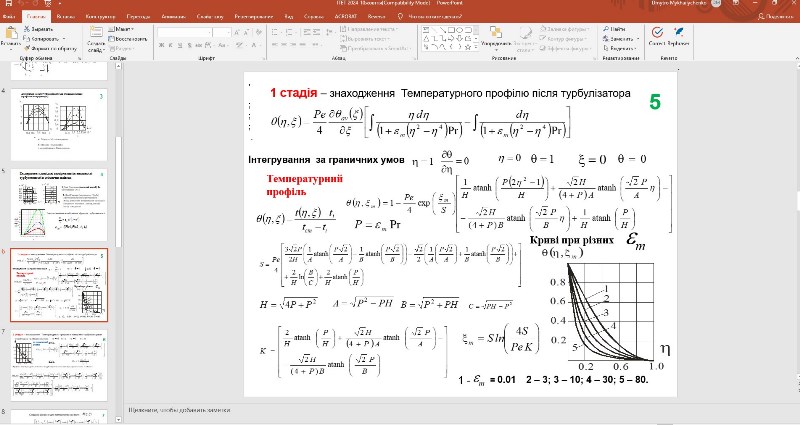The height and width of the screenshot is (425, 800).
Task: Select slide 7 thumbnail in panel
Action: [x=59, y=365]
